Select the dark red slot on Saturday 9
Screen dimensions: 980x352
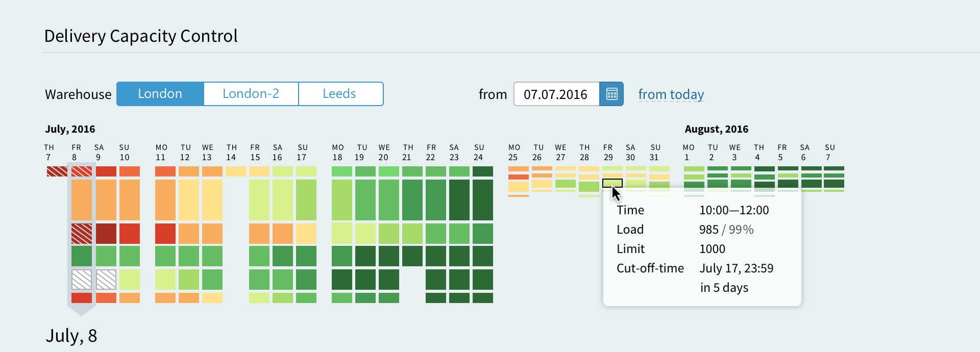click(106, 234)
